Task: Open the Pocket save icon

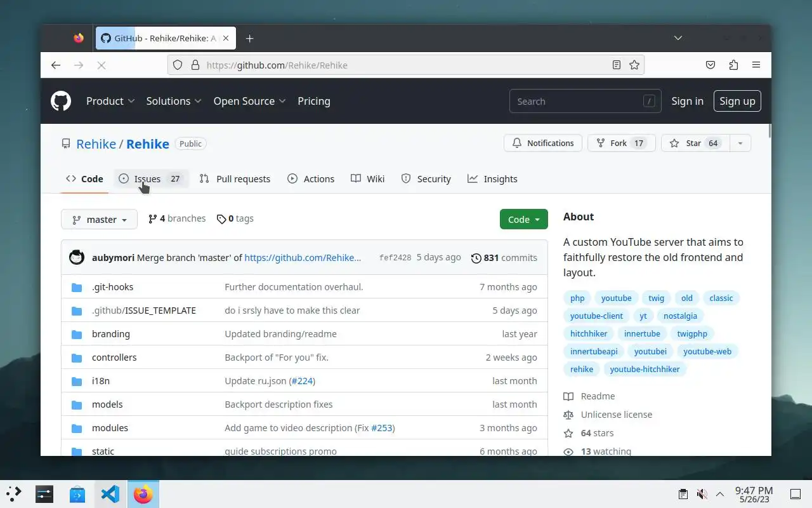Action: (x=710, y=65)
